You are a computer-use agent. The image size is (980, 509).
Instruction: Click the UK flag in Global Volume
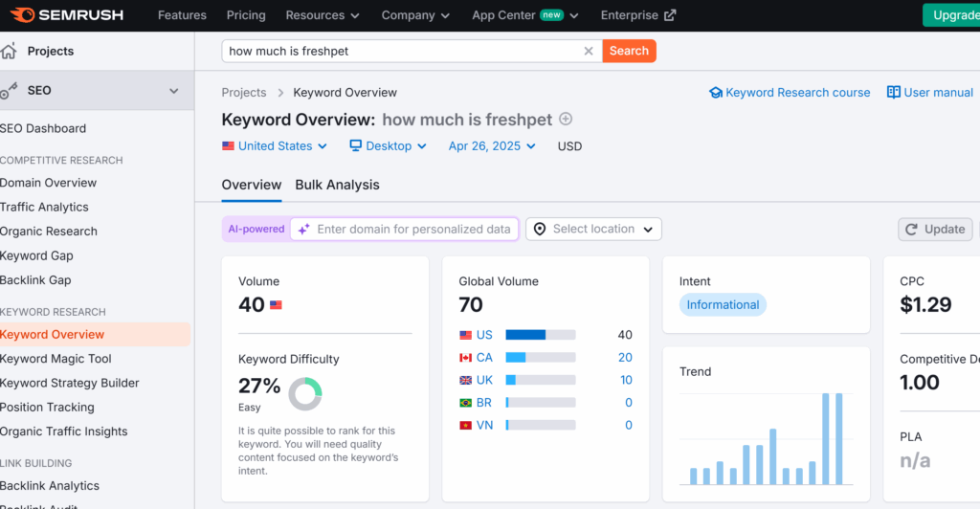pos(466,381)
